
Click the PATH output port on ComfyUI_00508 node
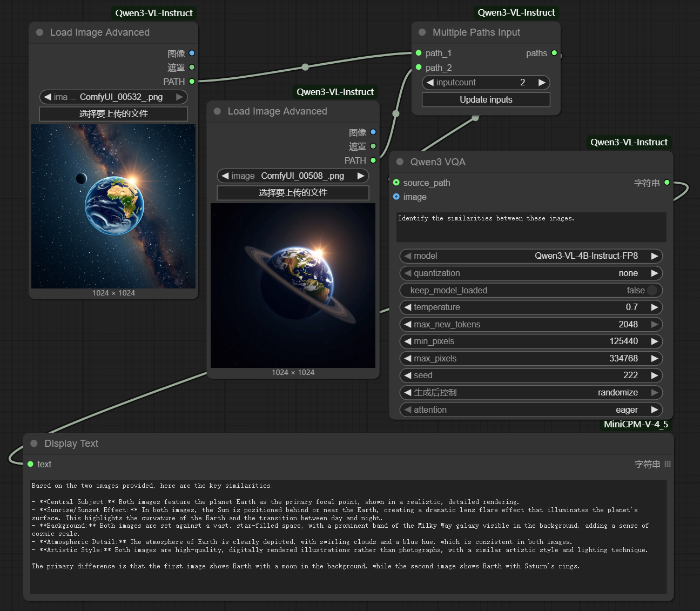click(x=373, y=160)
